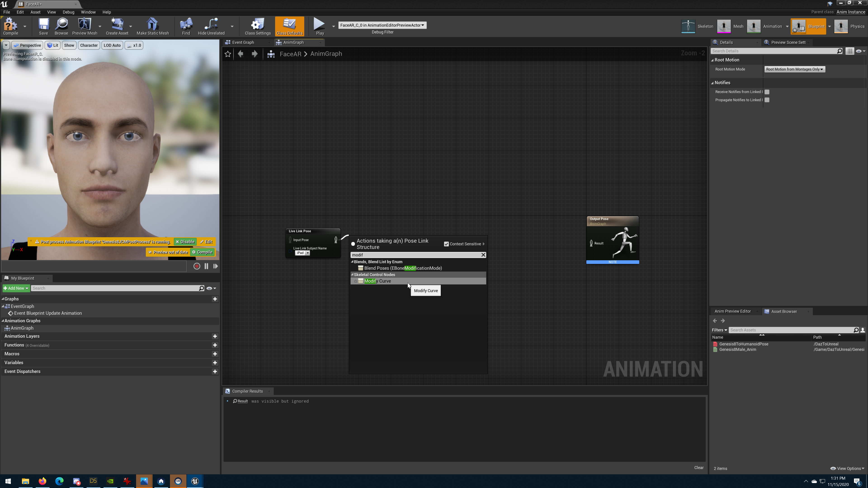The height and width of the screenshot is (488, 868).
Task: Open View Options in Asset Browser
Action: pyautogui.click(x=847, y=469)
